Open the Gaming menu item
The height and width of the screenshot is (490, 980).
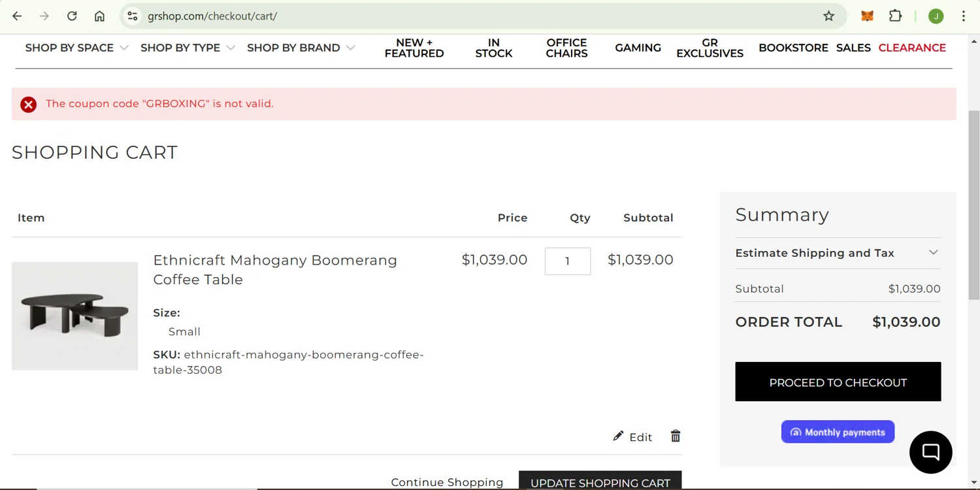coord(638,48)
